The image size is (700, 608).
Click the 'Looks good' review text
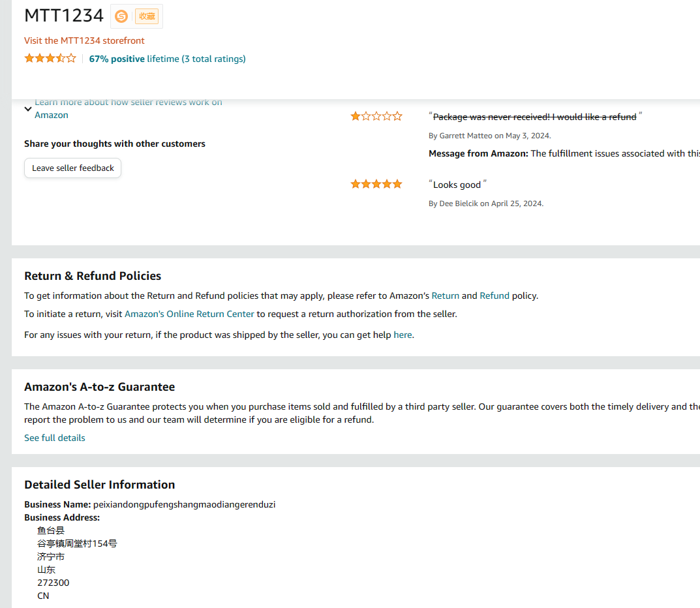click(457, 185)
